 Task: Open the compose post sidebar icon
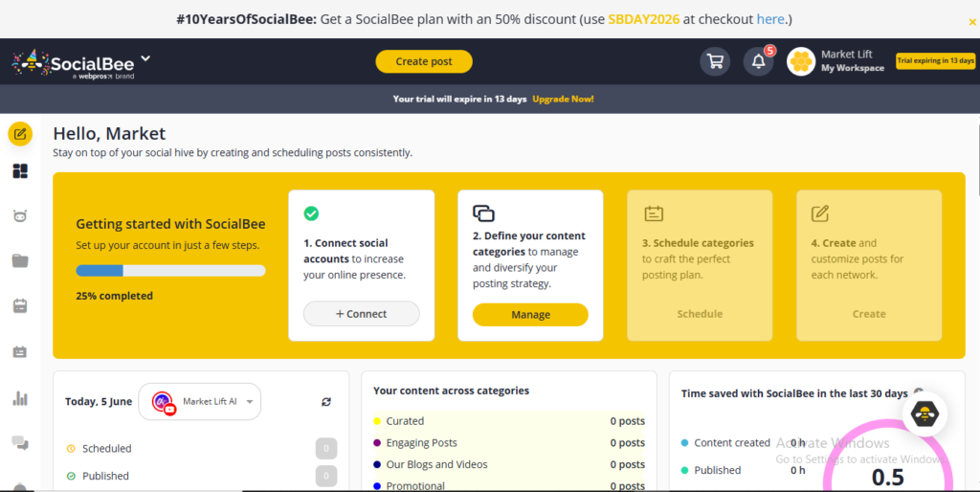pos(20,134)
